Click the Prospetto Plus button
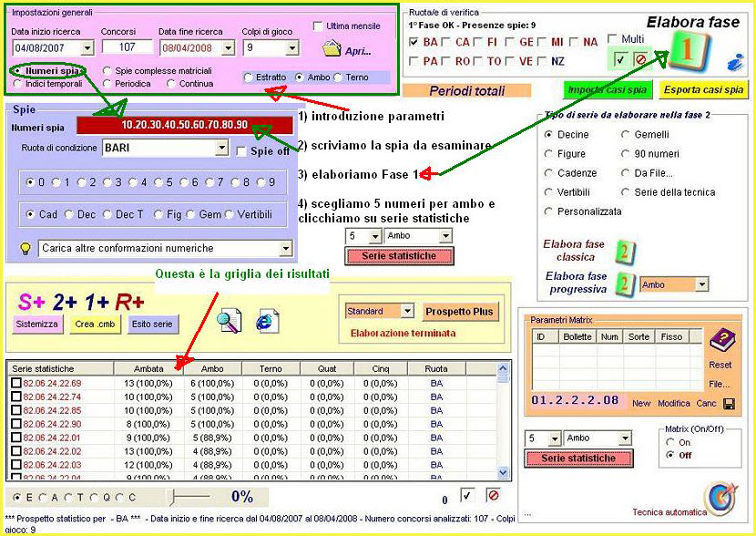 [459, 312]
